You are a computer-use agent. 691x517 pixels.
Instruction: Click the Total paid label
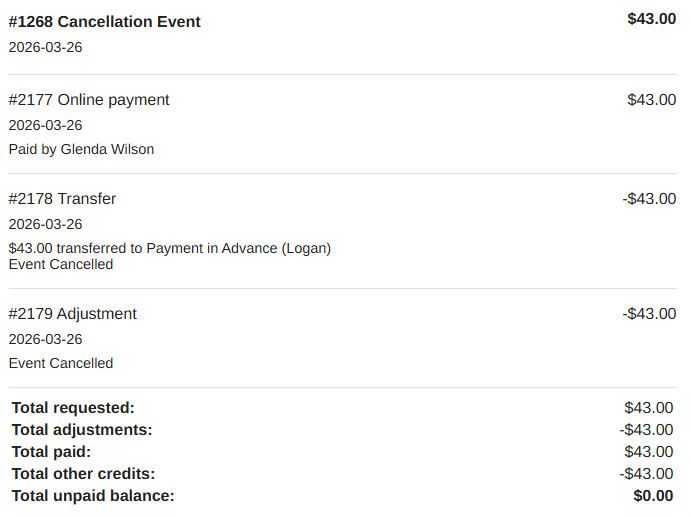tap(52, 452)
